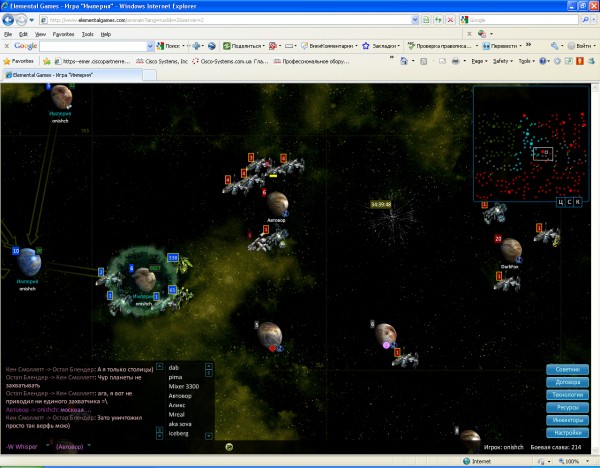
Task: Click the Автовор planet
Action: pos(276,204)
